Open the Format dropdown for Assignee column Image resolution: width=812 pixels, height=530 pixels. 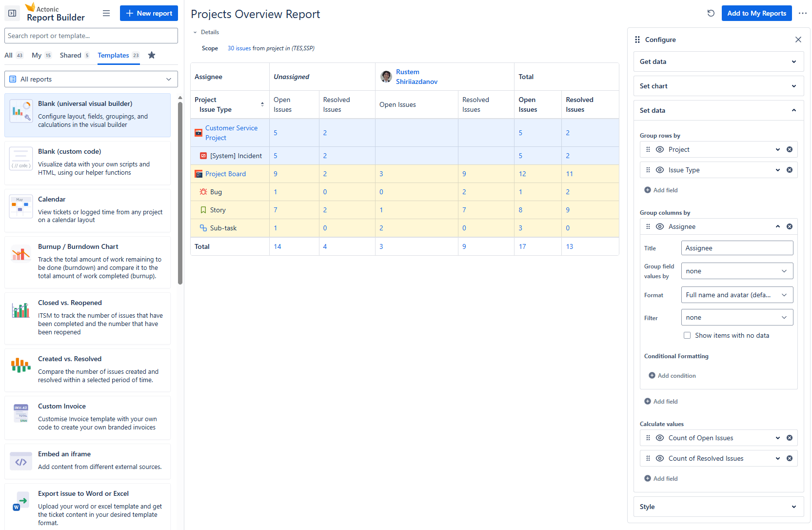[x=737, y=295]
